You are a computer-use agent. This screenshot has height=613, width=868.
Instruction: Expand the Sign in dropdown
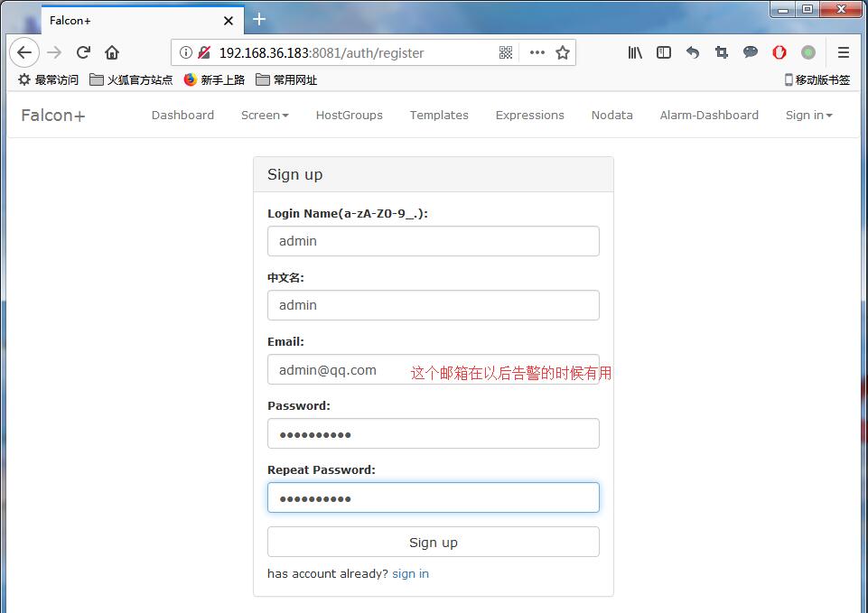(807, 115)
